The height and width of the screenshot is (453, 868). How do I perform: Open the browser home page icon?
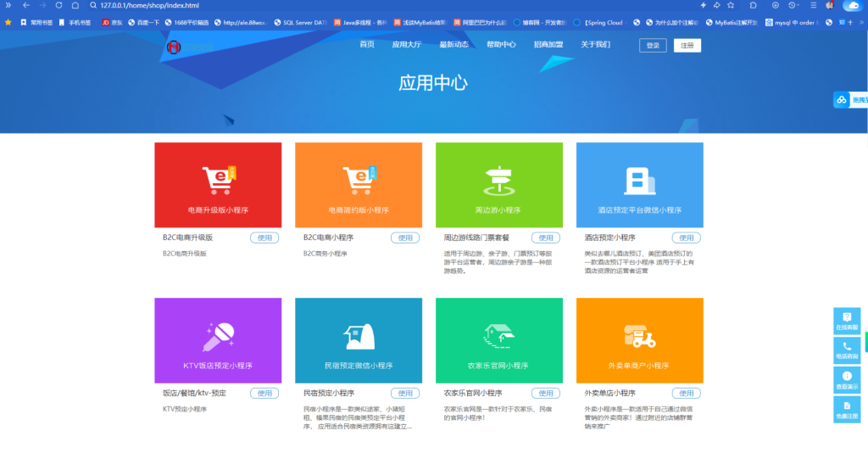pos(75,5)
